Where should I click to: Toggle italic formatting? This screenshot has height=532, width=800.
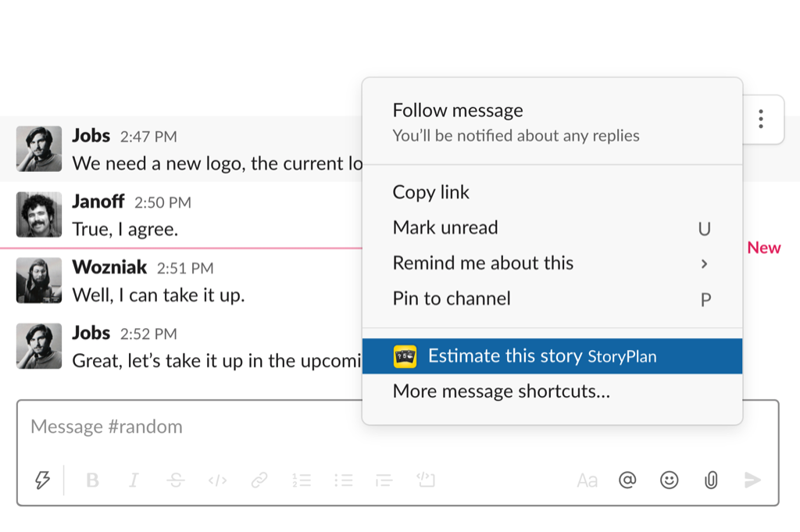134,480
